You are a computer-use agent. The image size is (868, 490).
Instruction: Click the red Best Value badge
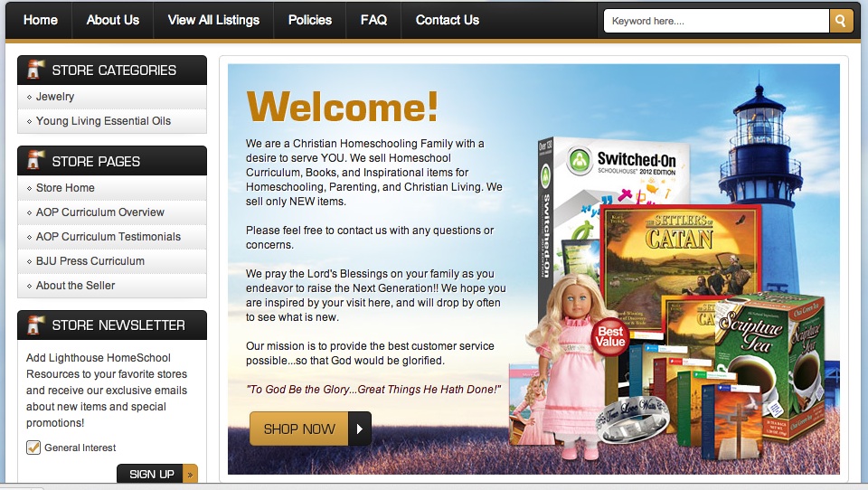coord(610,336)
